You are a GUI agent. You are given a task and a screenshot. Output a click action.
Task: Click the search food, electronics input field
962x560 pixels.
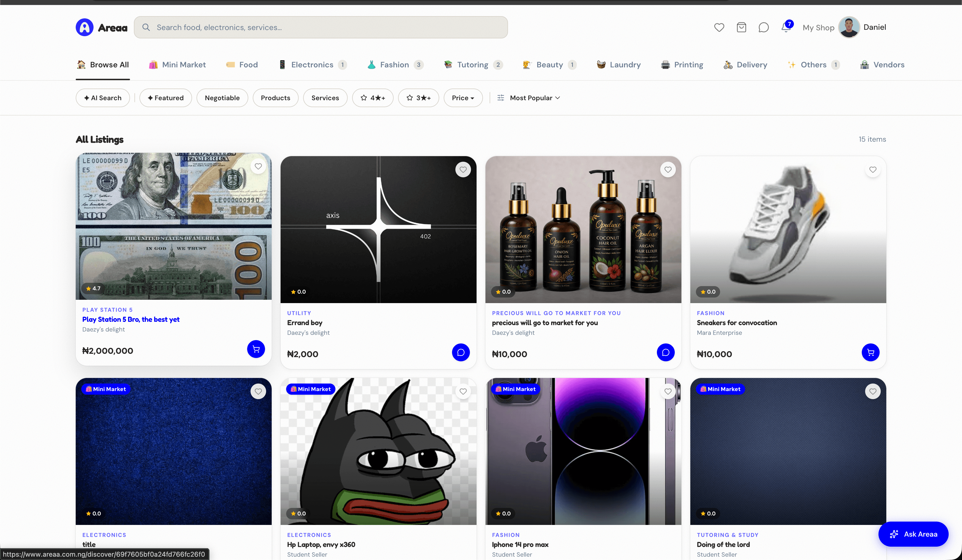click(x=321, y=28)
